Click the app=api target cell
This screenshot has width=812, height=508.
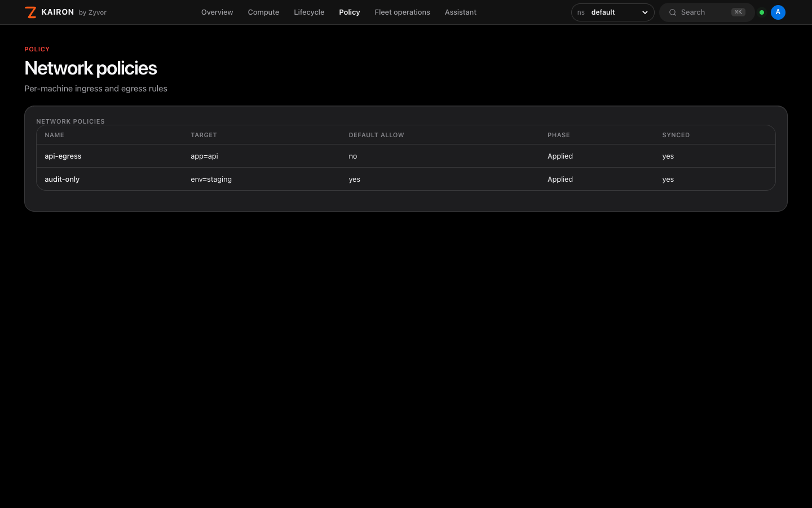[x=204, y=156]
